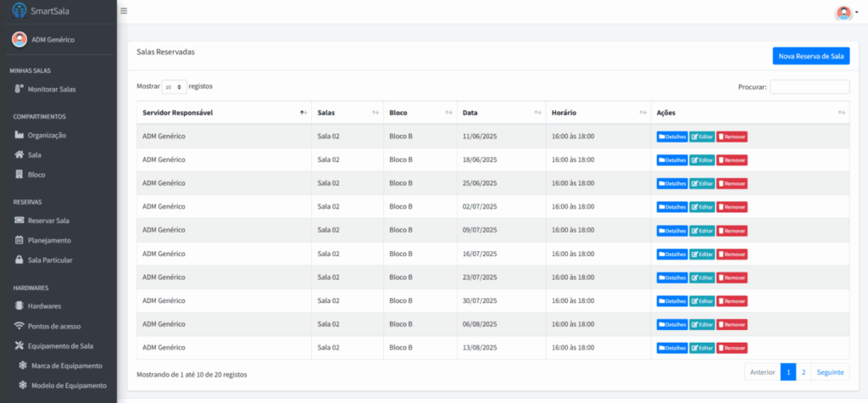This screenshot has height=403, width=868.
Task: Open the Organização sidebar item
Action: click(47, 135)
